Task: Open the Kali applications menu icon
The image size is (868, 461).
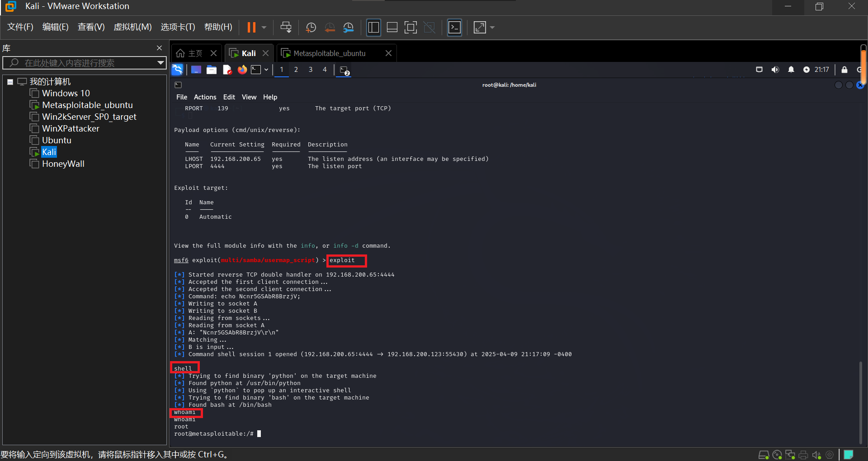Action: pos(177,70)
